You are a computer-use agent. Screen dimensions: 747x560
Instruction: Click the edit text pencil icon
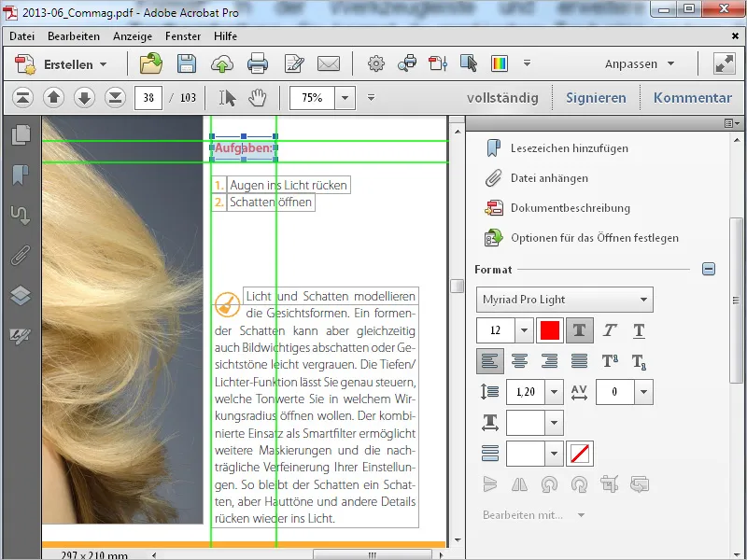coord(293,63)
